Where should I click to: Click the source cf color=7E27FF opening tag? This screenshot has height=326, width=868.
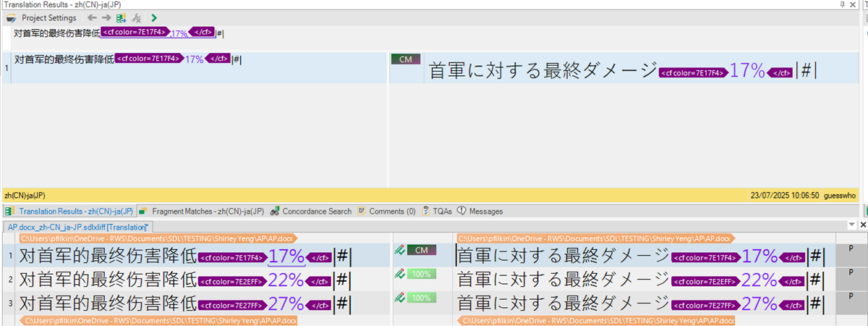point(231,305)
